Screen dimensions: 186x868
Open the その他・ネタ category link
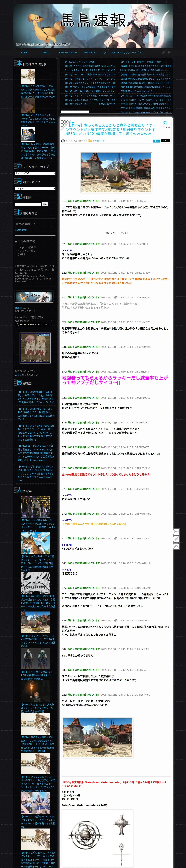(99, 141)
